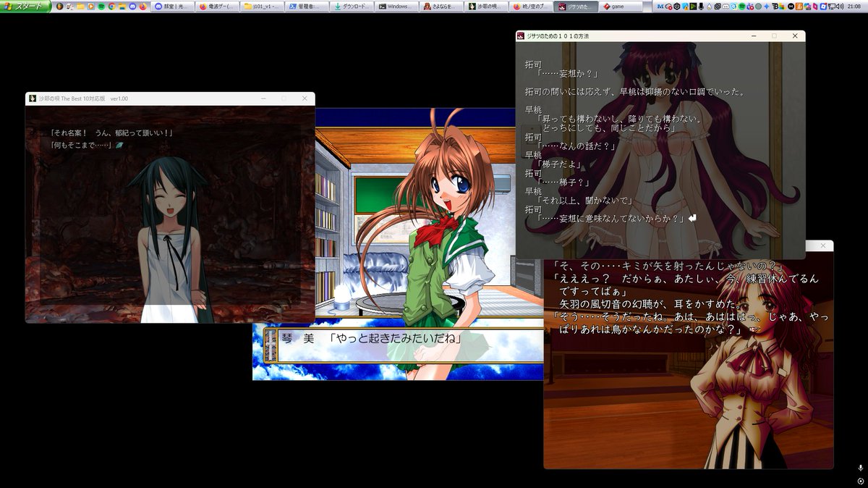Image resolution: width=868 pixels, height=488 pixels.
Task: Click the black shield U tray icon
Action: pos(677,7)
